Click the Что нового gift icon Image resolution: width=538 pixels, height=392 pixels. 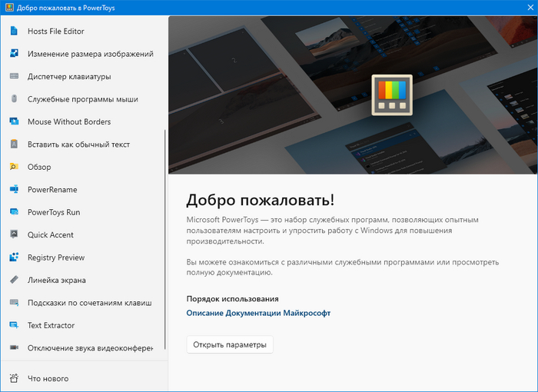pos(14,378)
